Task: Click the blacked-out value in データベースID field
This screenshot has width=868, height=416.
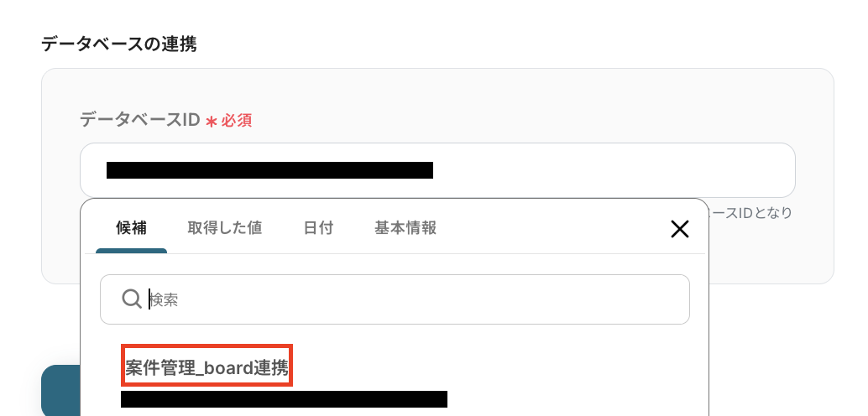Action: (x=269, y=169)
